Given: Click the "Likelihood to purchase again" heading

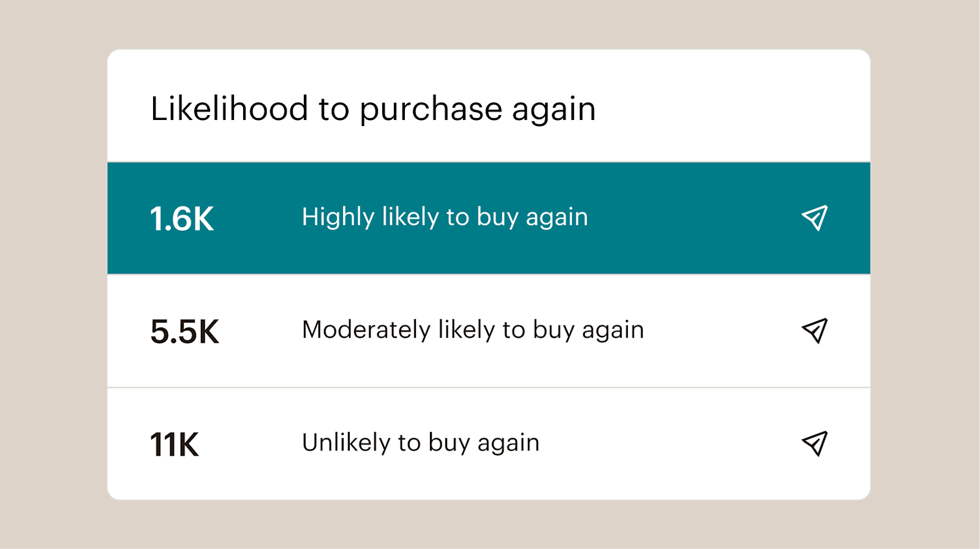Looking at the screenshot, I should pos(373,109).
